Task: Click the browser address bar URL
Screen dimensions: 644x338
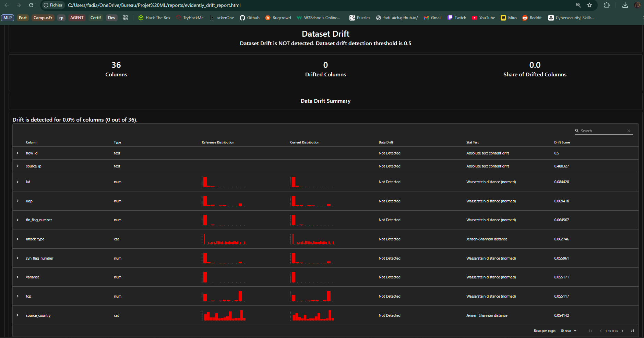Action: pyautogui.click(x=154, y=5)
